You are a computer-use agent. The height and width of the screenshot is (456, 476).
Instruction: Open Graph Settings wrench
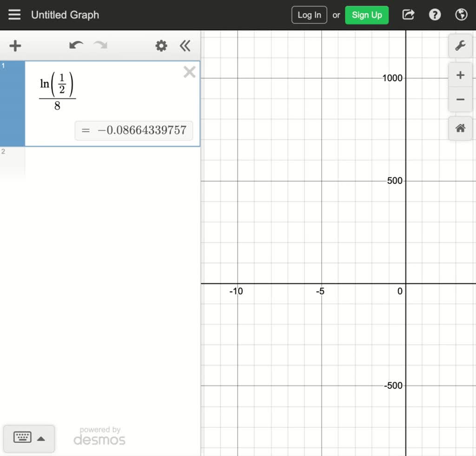pyautogui.click(x=460, y=46)
